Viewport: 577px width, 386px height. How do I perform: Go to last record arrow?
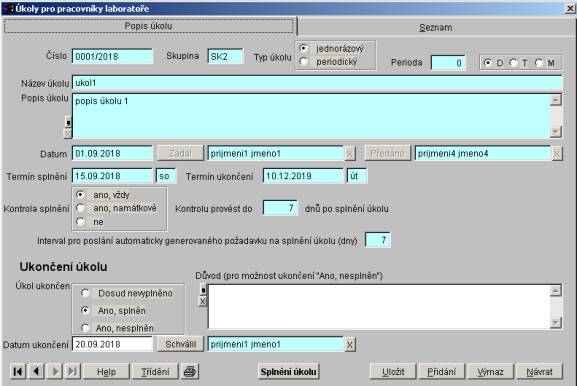(72, 372)
